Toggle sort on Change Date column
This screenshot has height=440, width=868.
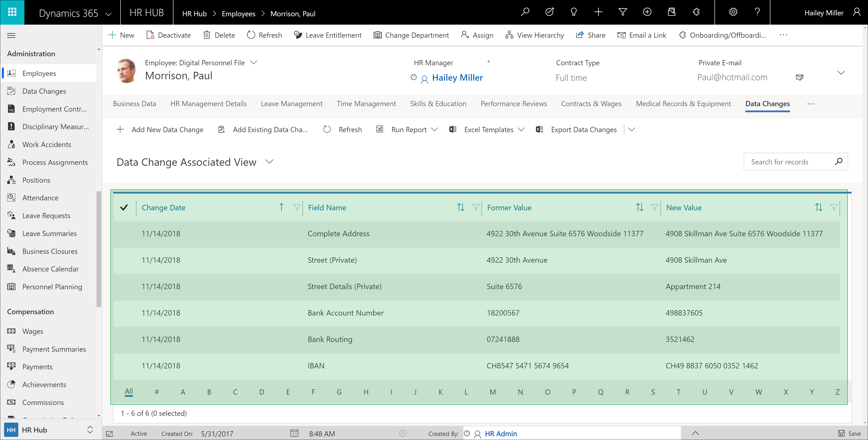pos(281,207)
